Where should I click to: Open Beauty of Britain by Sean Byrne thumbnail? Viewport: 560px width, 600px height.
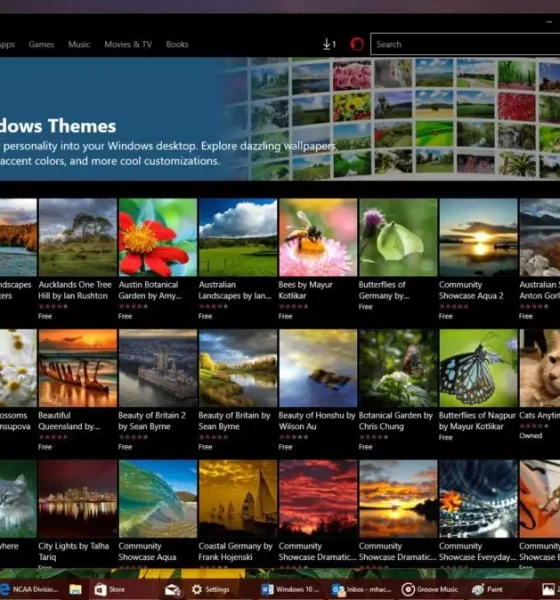click(238, 368)
